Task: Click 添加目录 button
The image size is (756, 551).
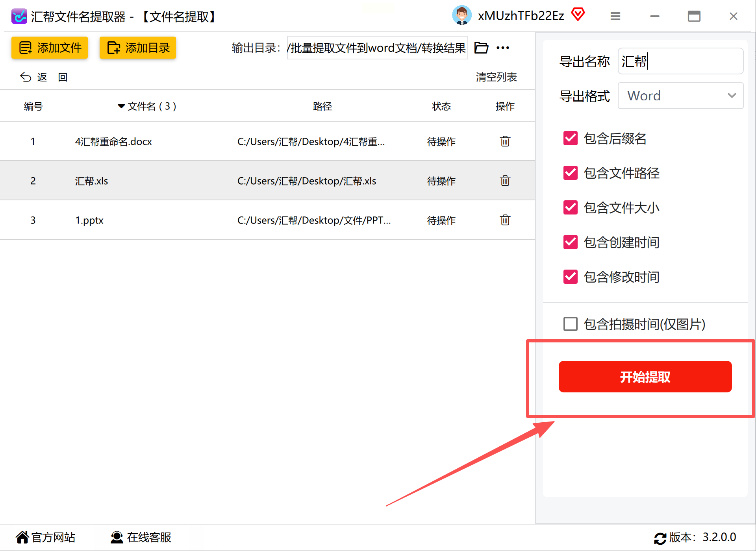Action: point(138,48)
